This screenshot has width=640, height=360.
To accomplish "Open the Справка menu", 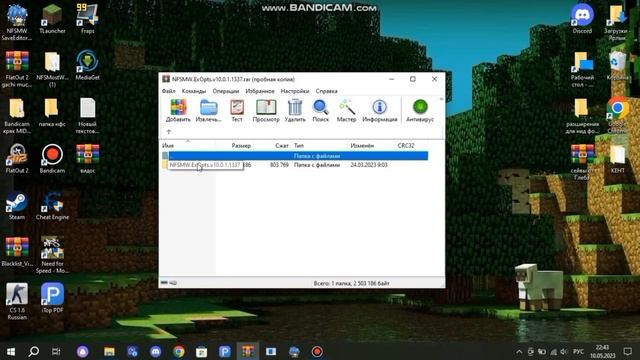I will click(327, 91).
